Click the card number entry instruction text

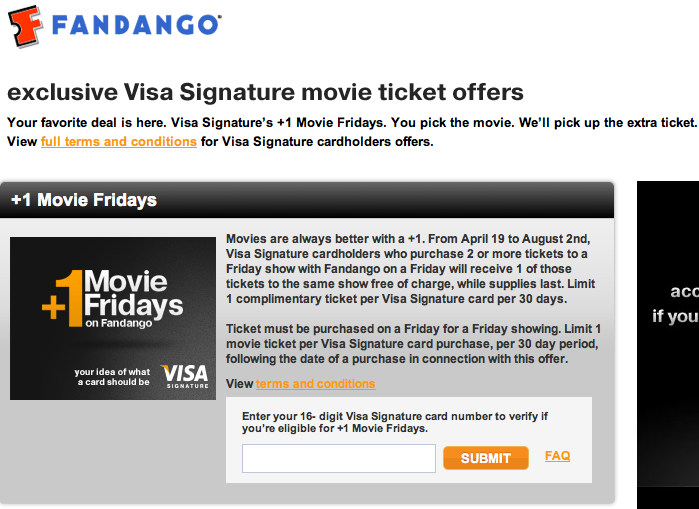(395, 422)
